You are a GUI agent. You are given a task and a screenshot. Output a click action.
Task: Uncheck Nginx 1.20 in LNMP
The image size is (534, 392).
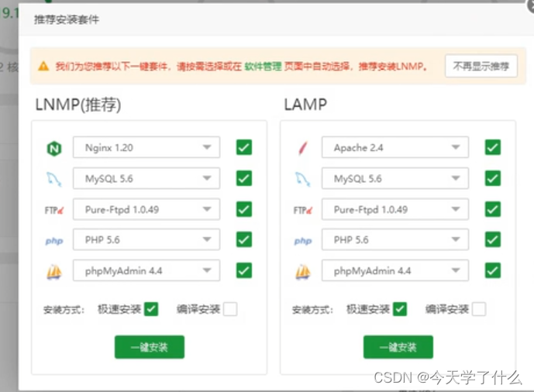(244, 147)
